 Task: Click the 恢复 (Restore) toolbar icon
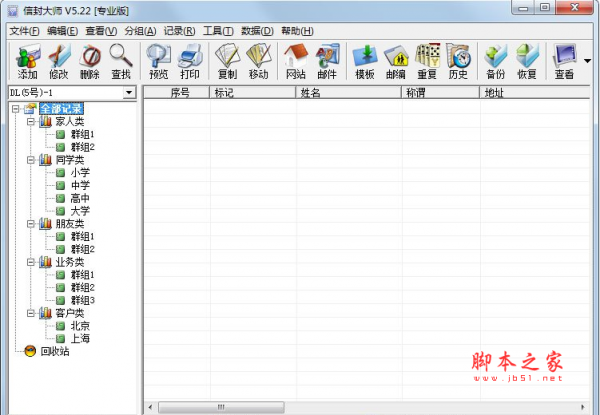527,61
